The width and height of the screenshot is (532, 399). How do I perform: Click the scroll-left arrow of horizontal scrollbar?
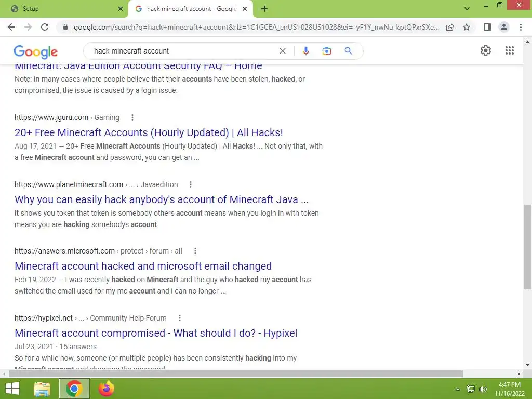click(x=4, y=374)
